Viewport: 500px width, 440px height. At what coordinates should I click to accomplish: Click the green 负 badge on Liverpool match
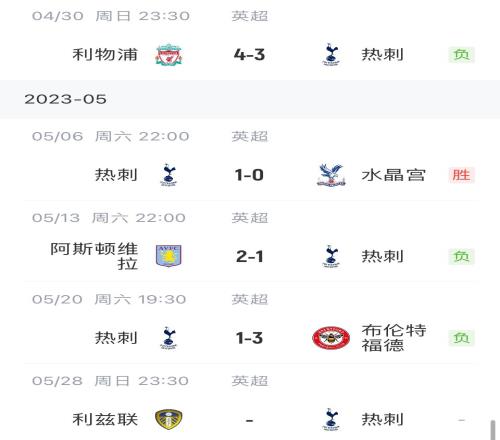click(x=461, y=55)
